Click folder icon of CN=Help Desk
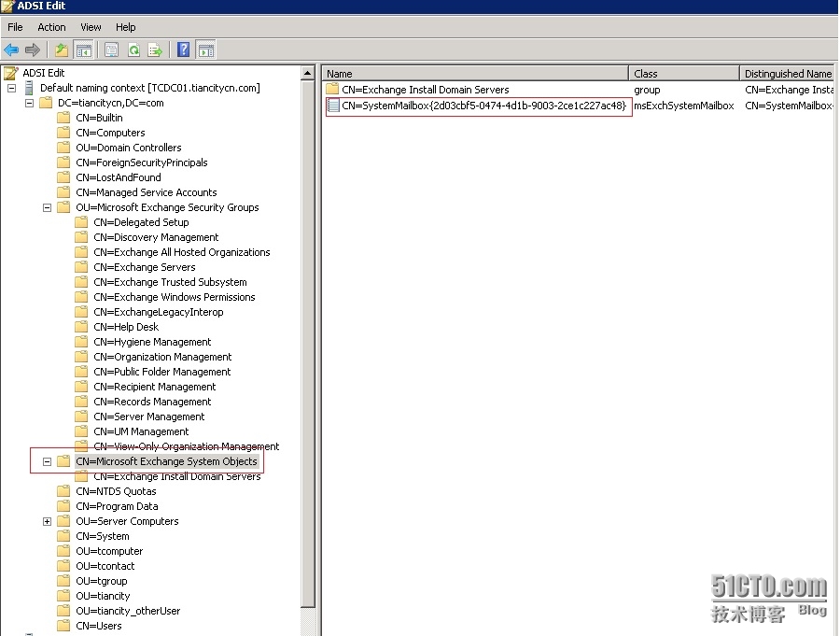 [81, 327]
